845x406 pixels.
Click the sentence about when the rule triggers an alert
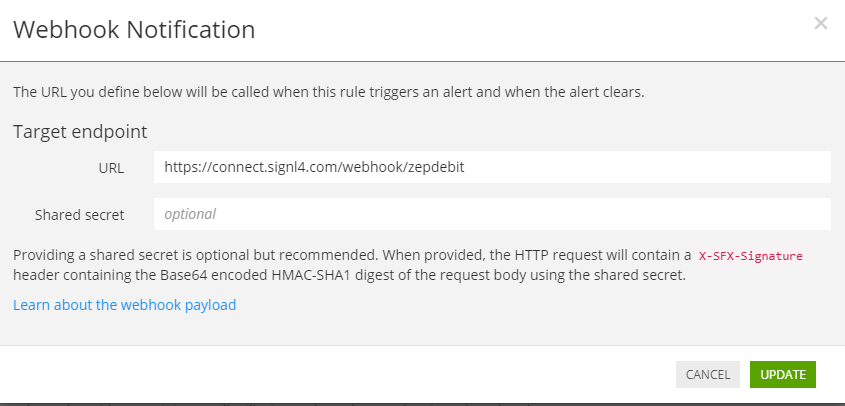[329, 92]
